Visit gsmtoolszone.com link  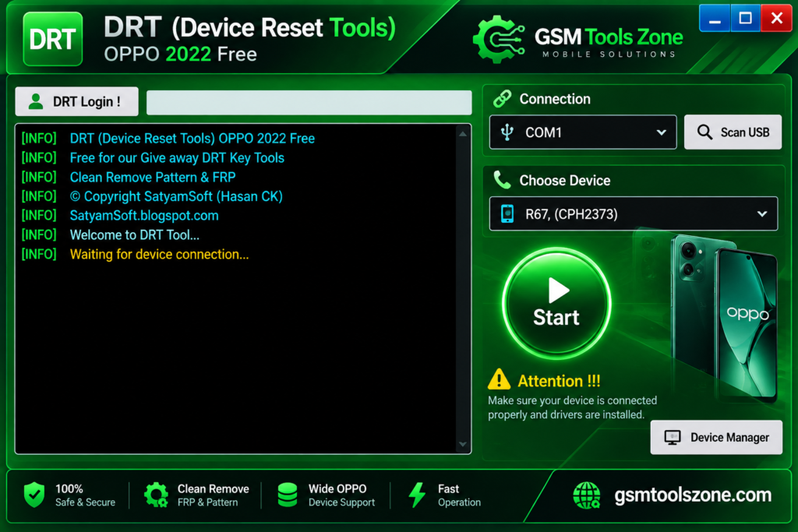[x=693, y=495]
